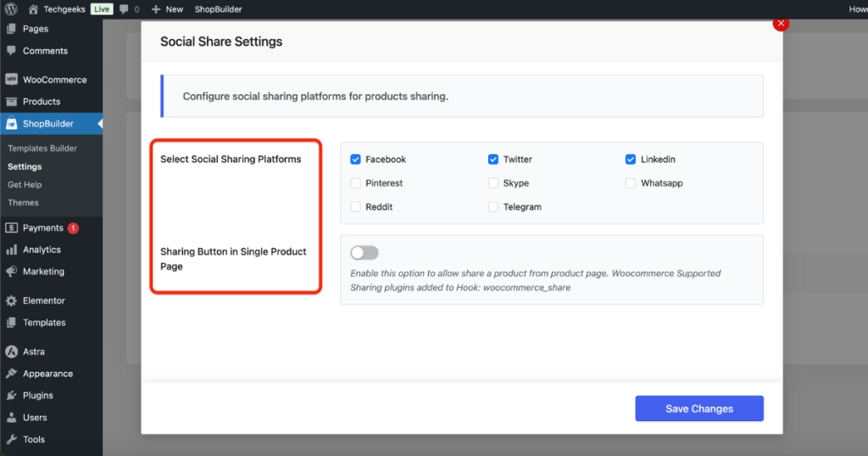
Task: Click the Social Share Settings heading
Action: click(x=221, y=42)
